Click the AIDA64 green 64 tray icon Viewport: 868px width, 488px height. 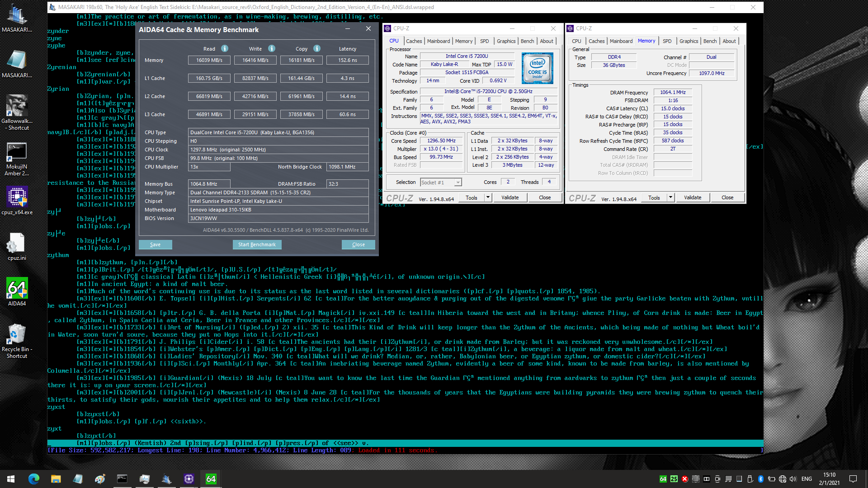(663, 479)
